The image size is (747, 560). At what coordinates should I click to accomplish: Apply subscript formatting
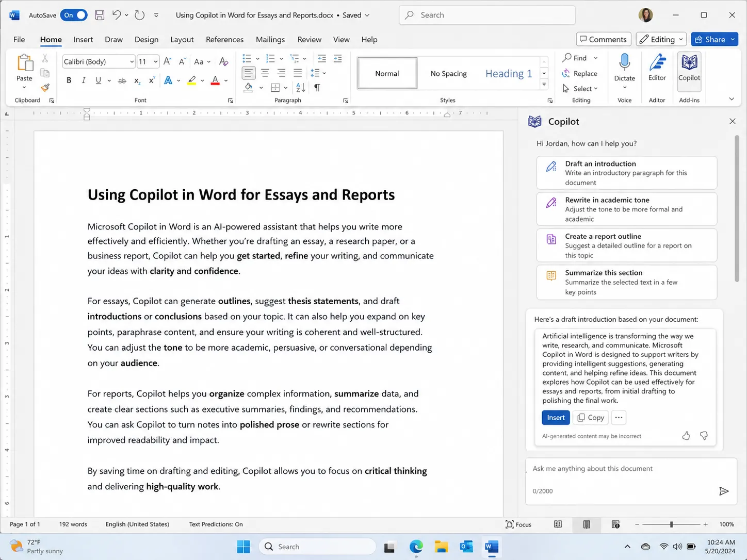[137, 80]
